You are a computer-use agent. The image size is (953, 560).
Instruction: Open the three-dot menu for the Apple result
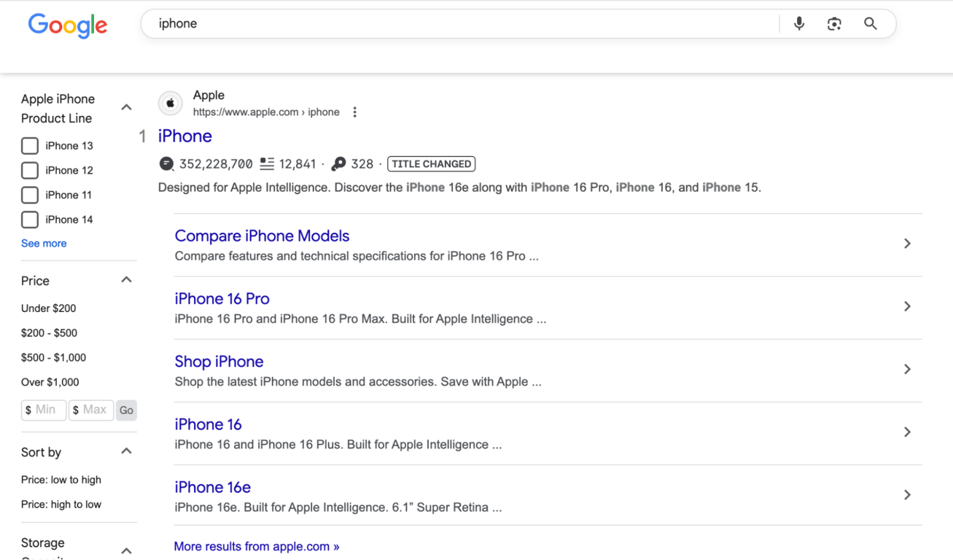(354, 112)
